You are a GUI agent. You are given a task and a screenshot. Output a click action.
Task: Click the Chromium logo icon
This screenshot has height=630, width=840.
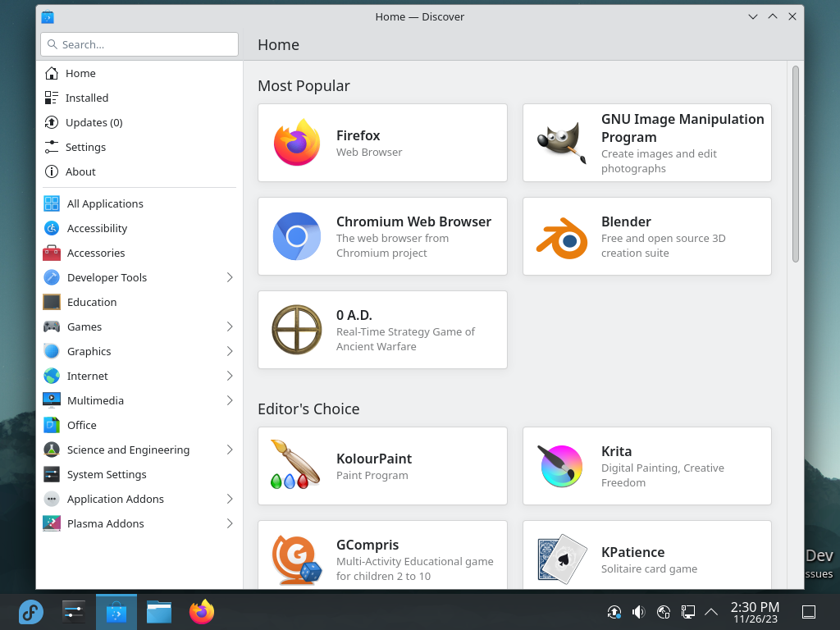point(297,236)
